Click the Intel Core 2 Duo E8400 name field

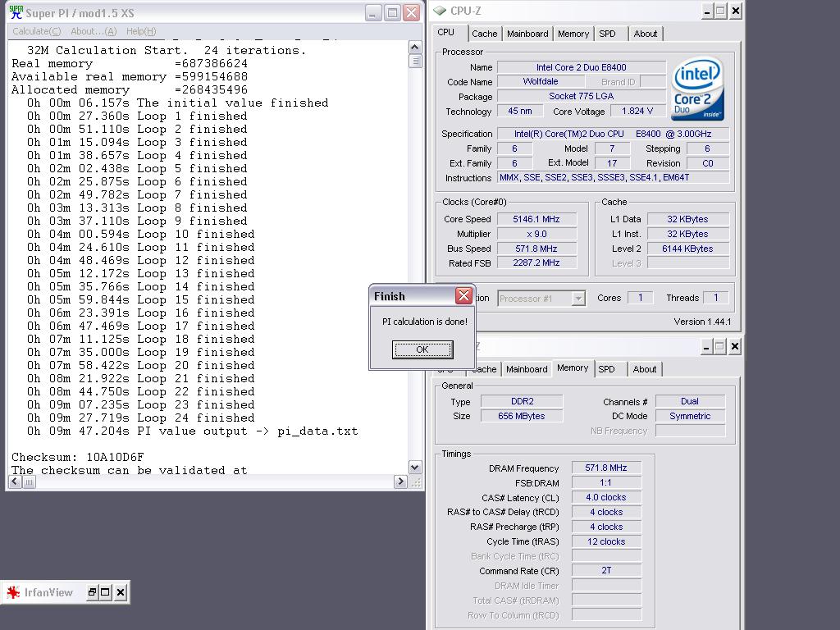tap(582, 67)
